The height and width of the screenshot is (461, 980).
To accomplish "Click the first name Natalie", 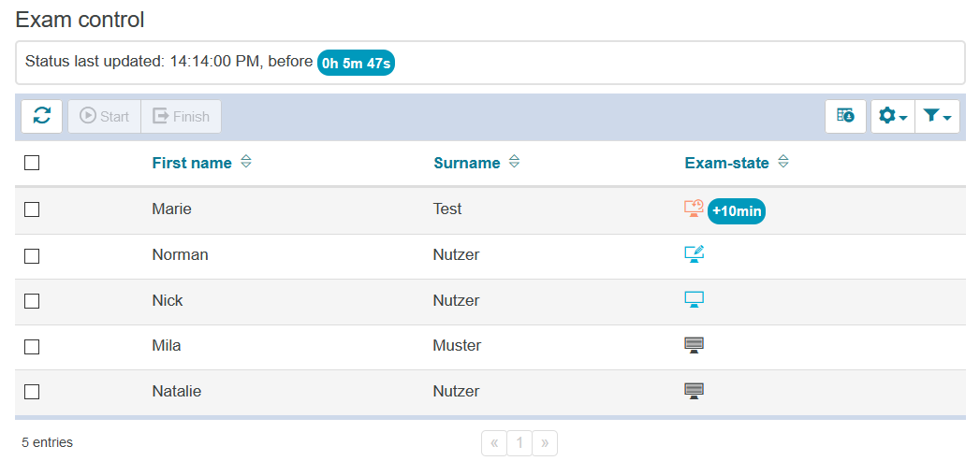I will 177,392.
